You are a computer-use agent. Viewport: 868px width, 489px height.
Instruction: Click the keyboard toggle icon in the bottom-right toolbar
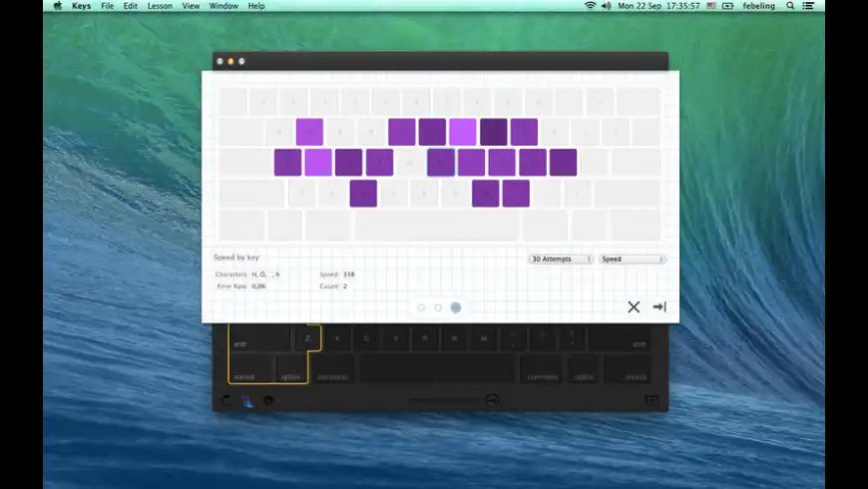coord(652,400)
